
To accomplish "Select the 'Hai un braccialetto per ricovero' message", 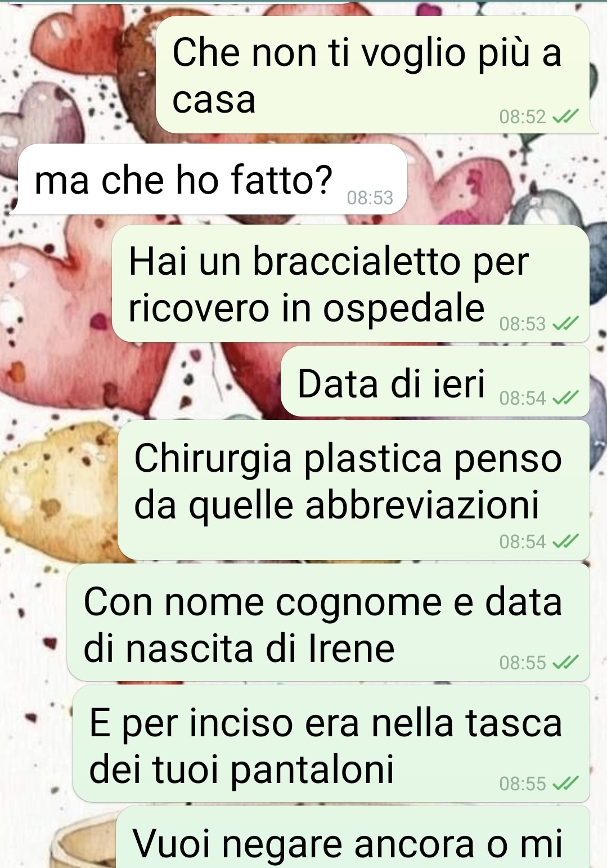I will 350,283.
